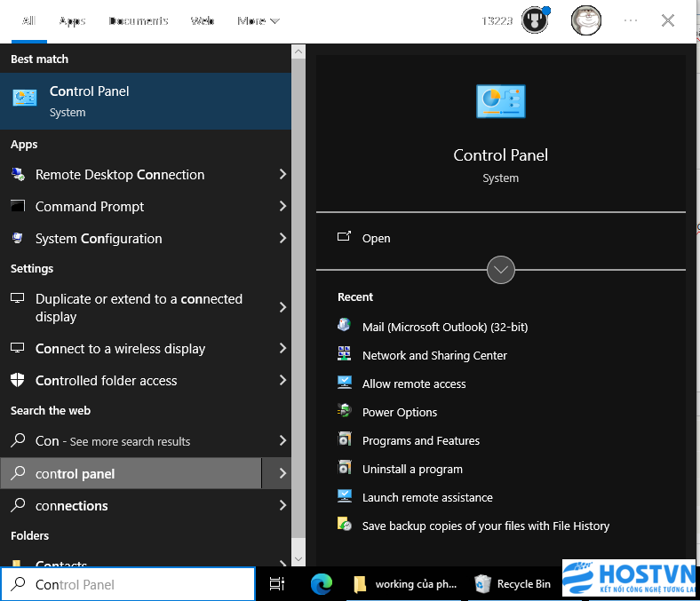Image resolution: width=700 pixels, height=601 pixels.
Task: Click the Uninstall a program icon
Action: (x=344, y=468)
